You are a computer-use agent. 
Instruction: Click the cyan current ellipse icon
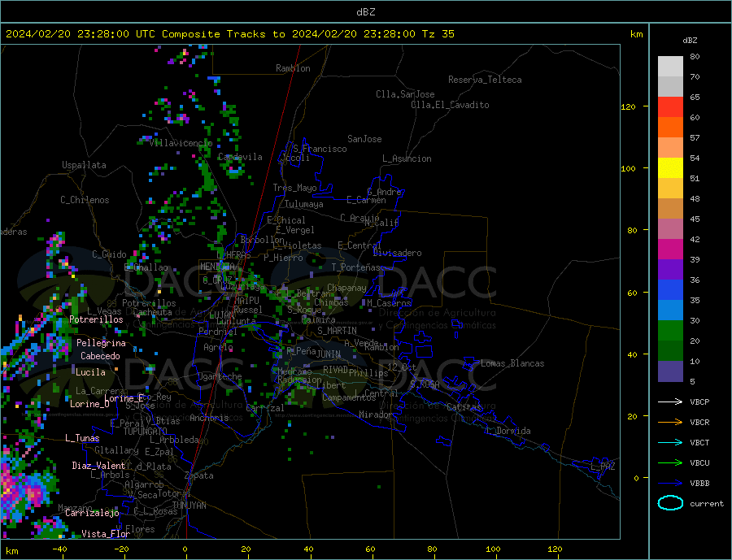click(670, 503)
